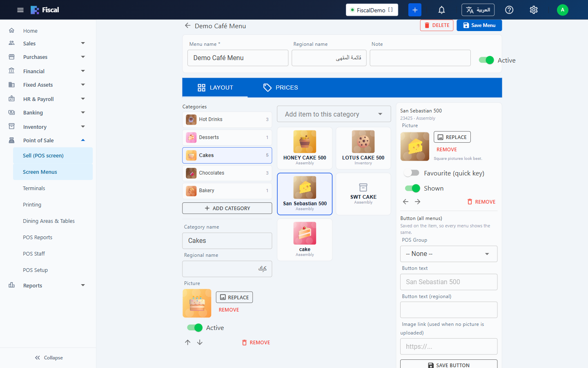This screenshot has width=588, height=368.
Task: Toggle the Shown switch off
Action: (412, 188)
